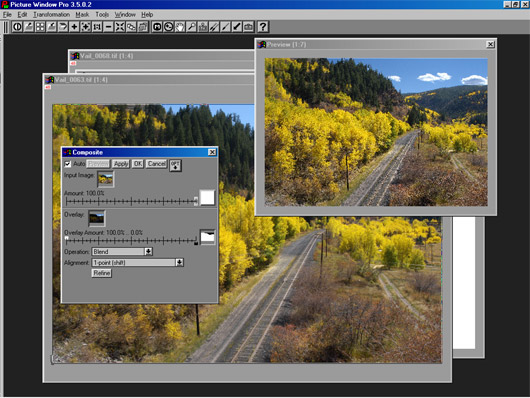Click the Apply button in Composite
530x398 pixels.
click(x=121, y=164)
